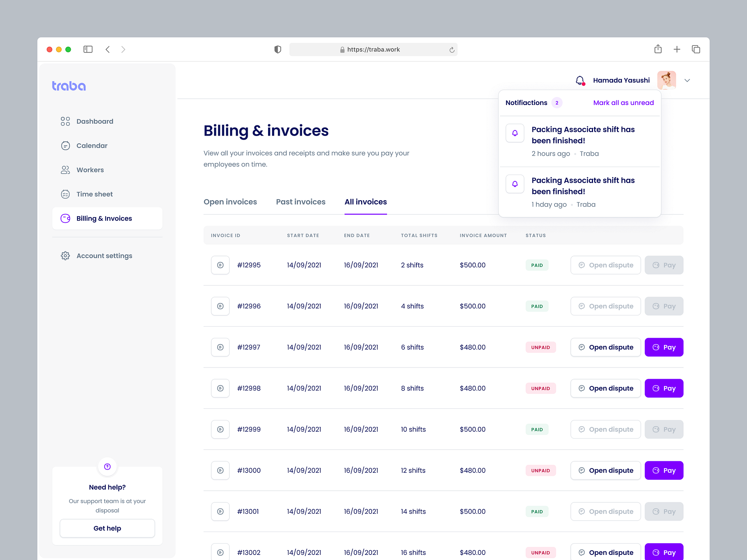
Task: Click the bell icon on the 2 hours ago notification
Action: tap(515, 133)
